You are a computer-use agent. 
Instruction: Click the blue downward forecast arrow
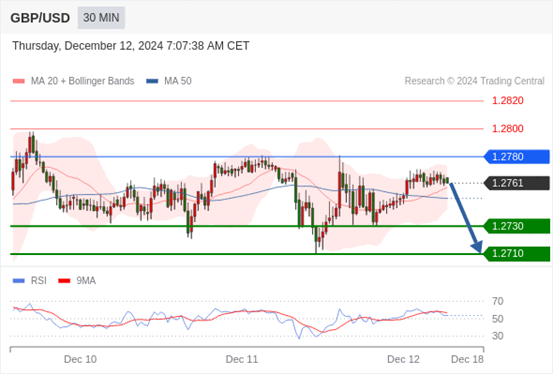pos(466,217)
